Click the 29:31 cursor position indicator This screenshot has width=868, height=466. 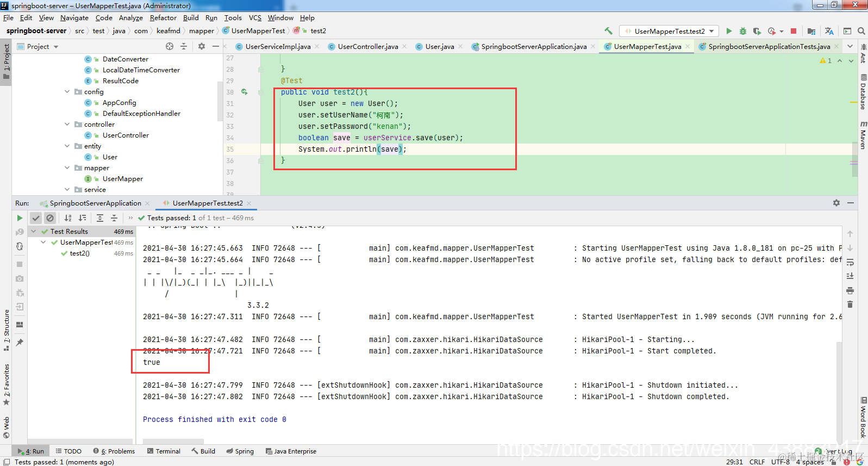734,462
